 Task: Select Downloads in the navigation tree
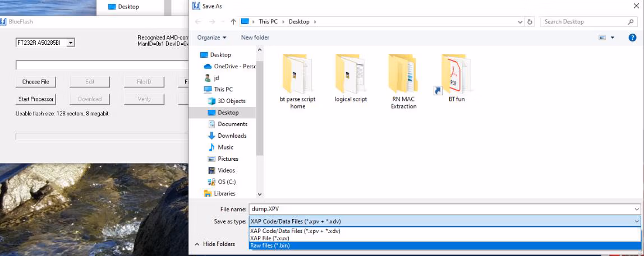(x=232, y=136)
